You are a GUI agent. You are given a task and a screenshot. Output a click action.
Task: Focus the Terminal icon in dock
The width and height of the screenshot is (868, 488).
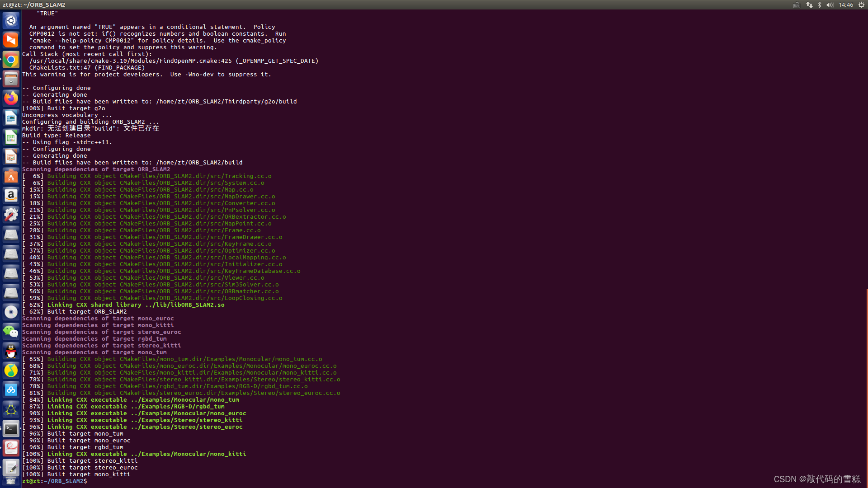(x=11, y=429)
